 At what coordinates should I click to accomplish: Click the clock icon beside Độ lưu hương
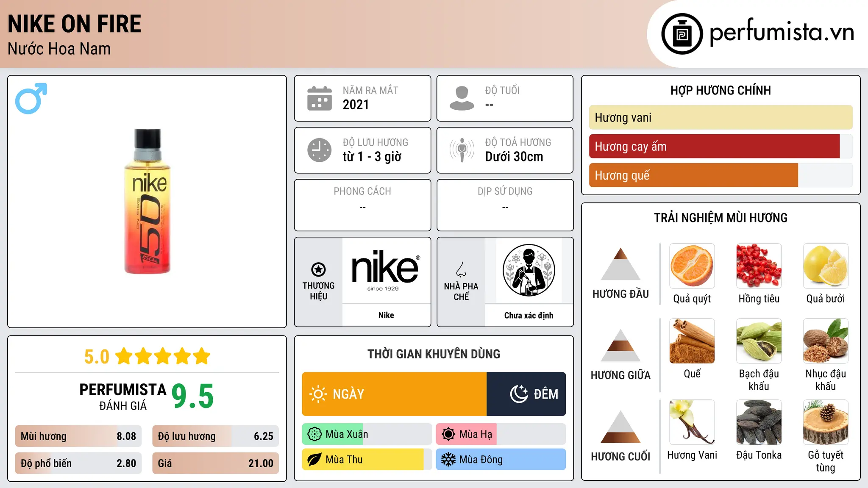[x=320, y=150]
